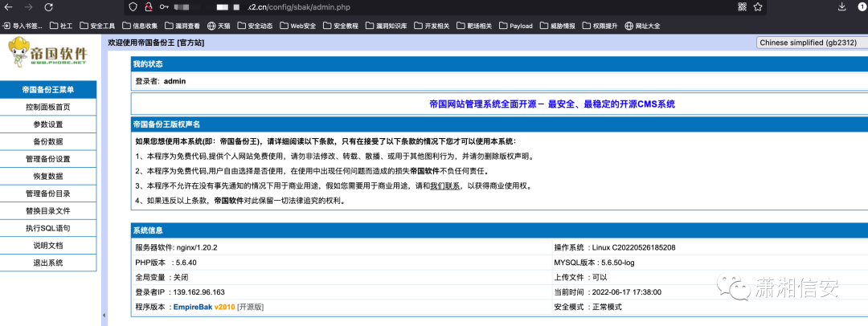Click the 登录者 admin status text

point(161,81)
